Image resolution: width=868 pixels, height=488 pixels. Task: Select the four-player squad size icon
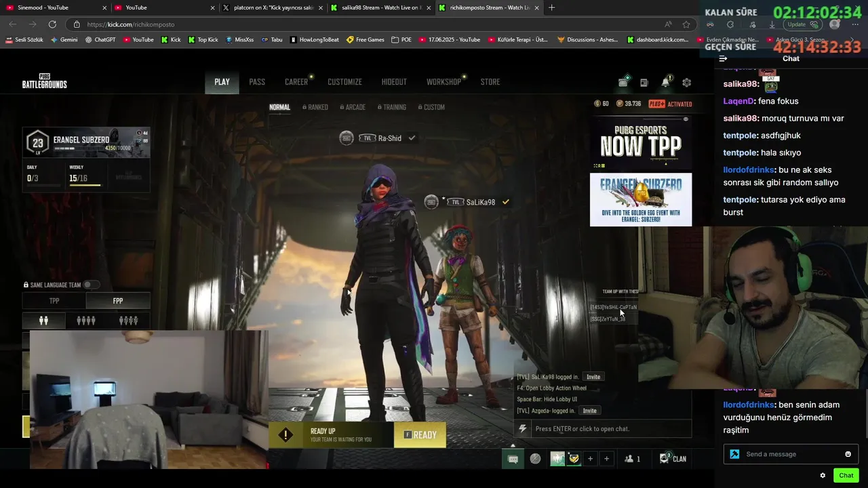pos(86,321)
